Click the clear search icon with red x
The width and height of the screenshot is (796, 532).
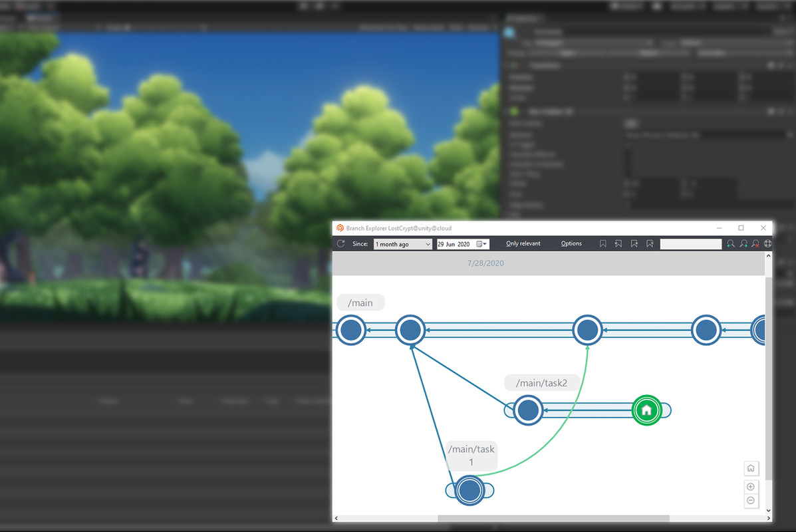coord(755,243)
